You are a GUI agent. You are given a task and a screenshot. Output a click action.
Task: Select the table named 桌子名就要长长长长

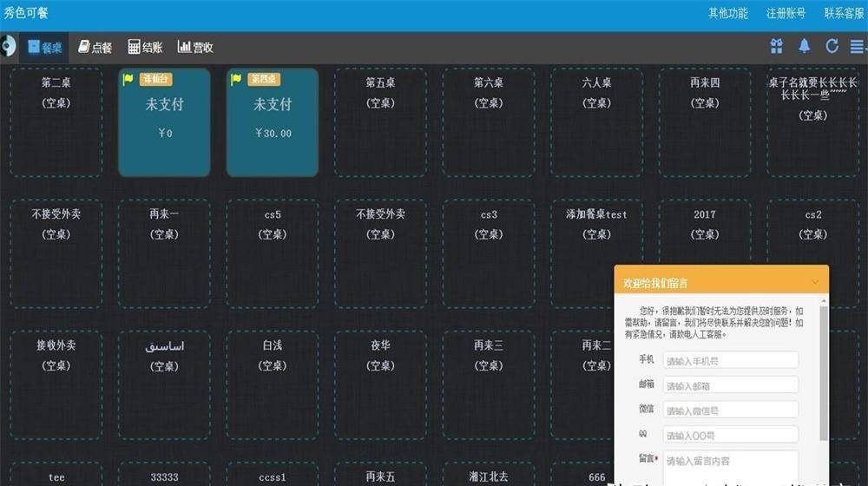[x=812, y=122]
